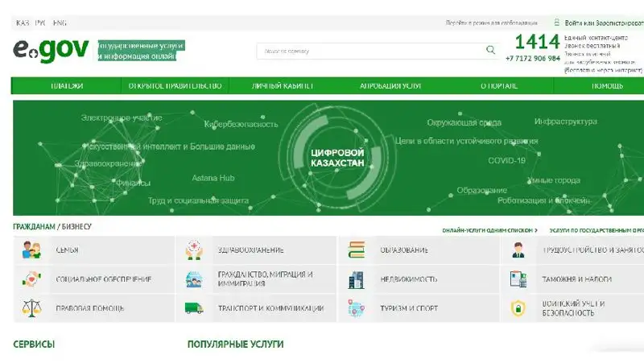The height and width of the screenshot is (363, 644).
Task: Open the Правовая помощь category label
Action: coord(89,308)
